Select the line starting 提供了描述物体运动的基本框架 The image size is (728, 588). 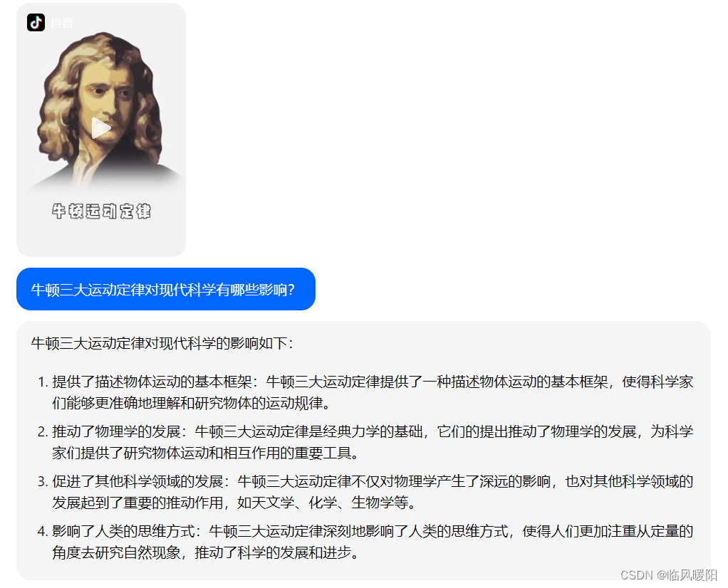(x=373, y=382)
